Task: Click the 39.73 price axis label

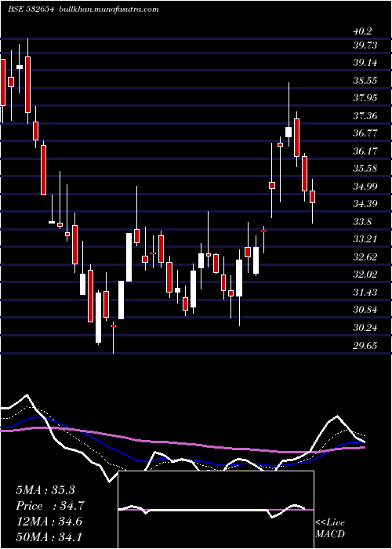Action: (x=365, y=45)
